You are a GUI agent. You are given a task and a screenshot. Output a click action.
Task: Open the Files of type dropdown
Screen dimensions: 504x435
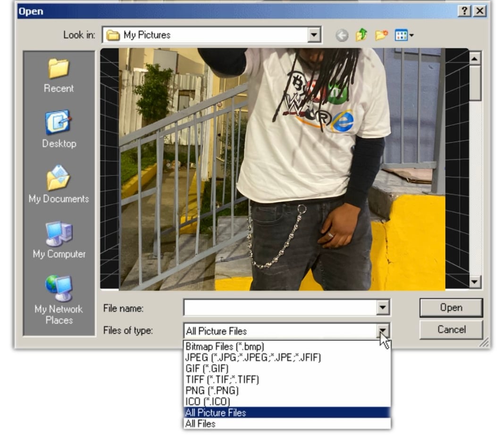(x=383, y=330)
